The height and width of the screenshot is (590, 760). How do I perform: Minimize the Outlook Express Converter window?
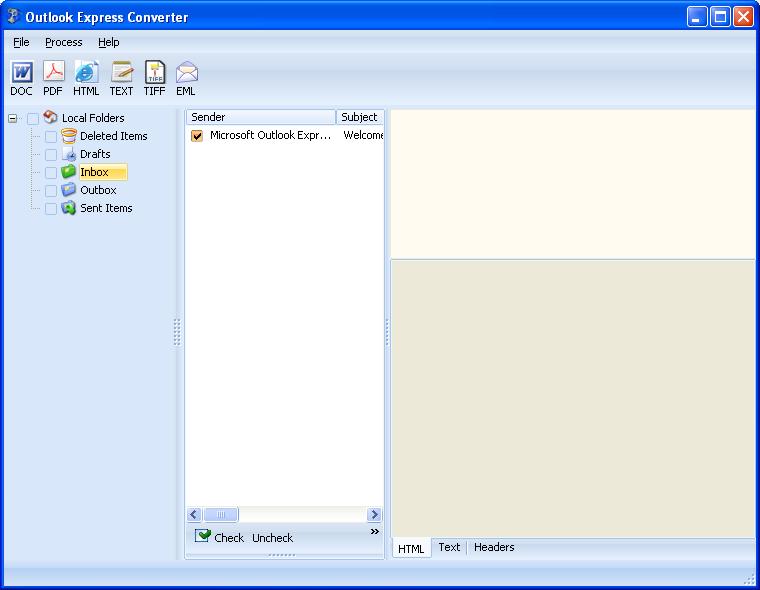[697, 17]
